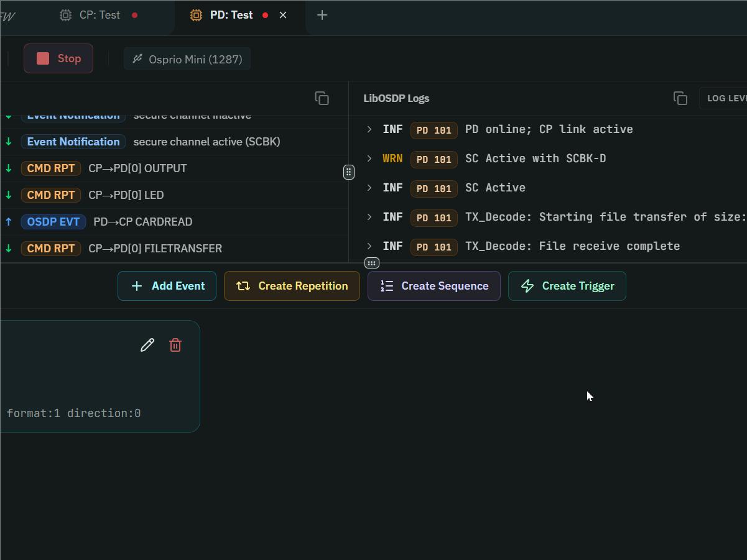
Task: Click the 'format:1 direction:0' text in event card
Action: (x=73, y=413)
